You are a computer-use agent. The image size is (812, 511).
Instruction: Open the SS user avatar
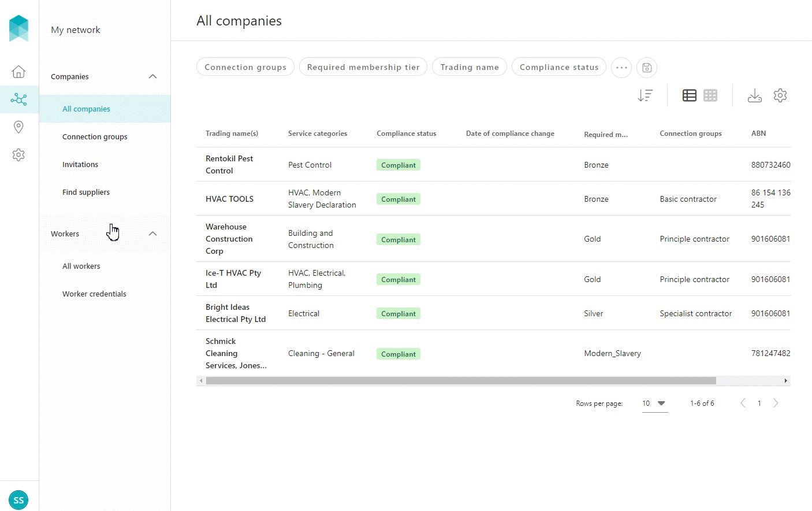tap(18, 500)
